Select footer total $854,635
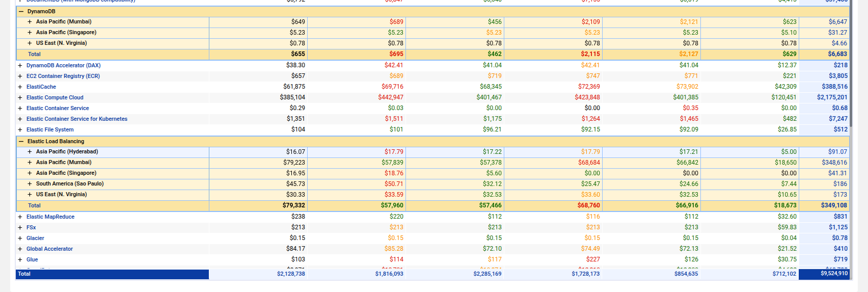868x292 pixels. (686, 274)
